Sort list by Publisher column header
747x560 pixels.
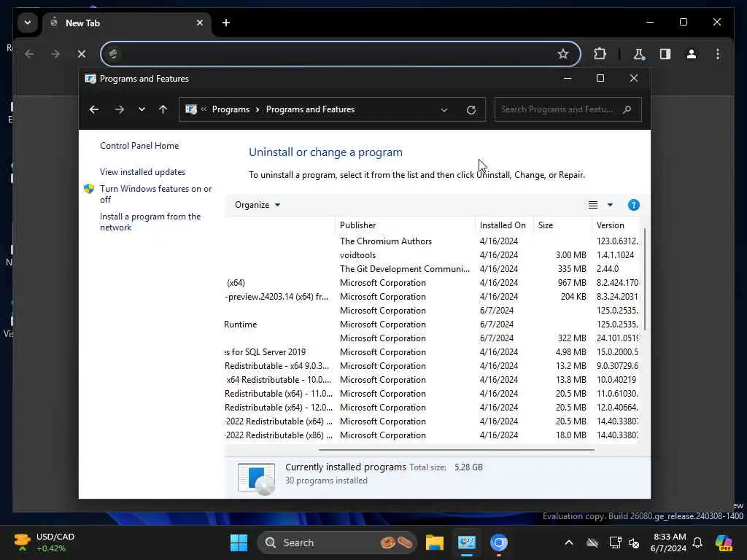(x=405, y=225)
